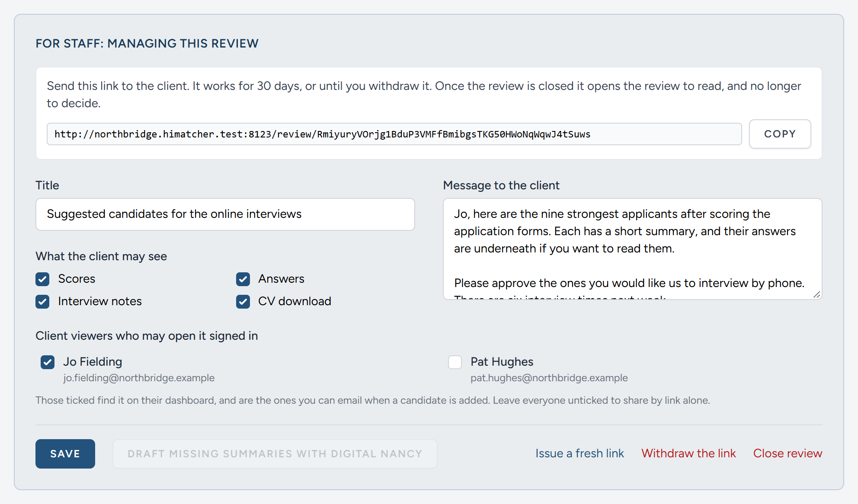
Task: Select 'Client viewers who may open it' heading
Action: pyautogui.click(x=147, y=336)
